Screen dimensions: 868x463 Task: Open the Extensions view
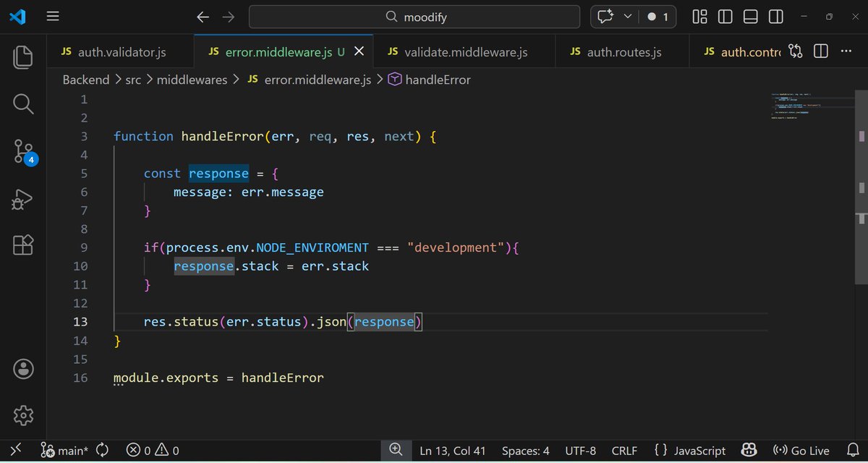coord(23,245)
